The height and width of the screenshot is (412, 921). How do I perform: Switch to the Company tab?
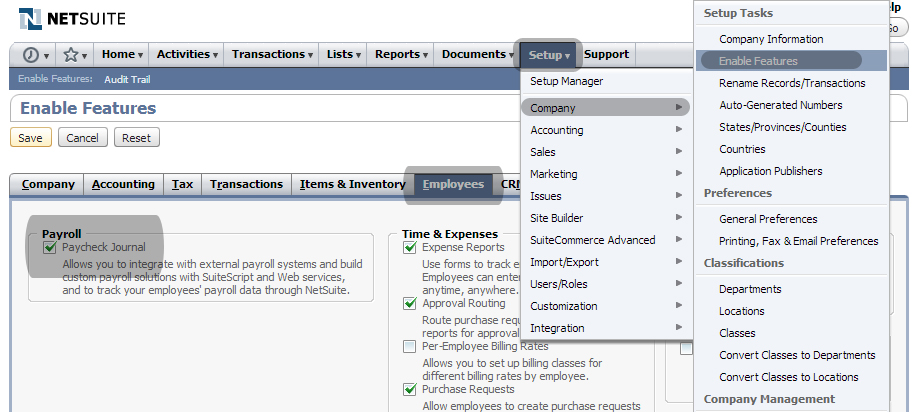click(x=48, y=185)
